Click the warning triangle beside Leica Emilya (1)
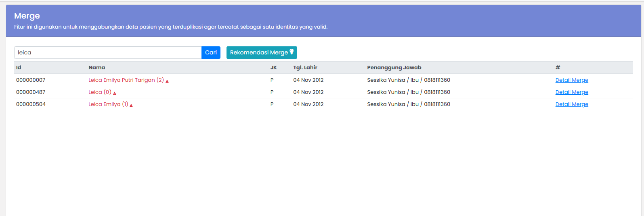This screenshot has height=216, width=644. 131,105
